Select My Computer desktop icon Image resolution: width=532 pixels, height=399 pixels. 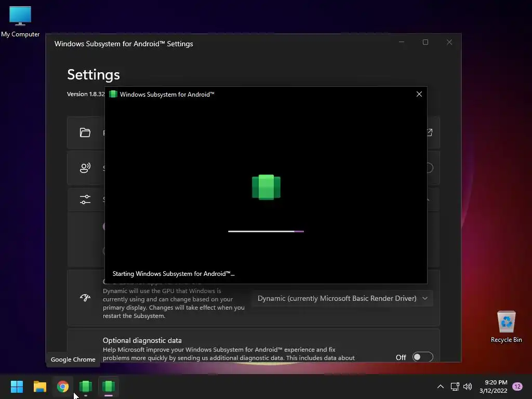click(x=20, y=22)
